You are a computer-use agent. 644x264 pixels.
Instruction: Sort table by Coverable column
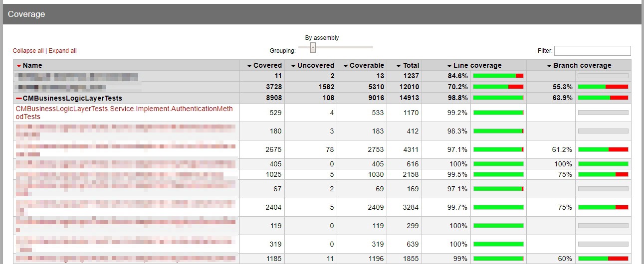(345, 66)
